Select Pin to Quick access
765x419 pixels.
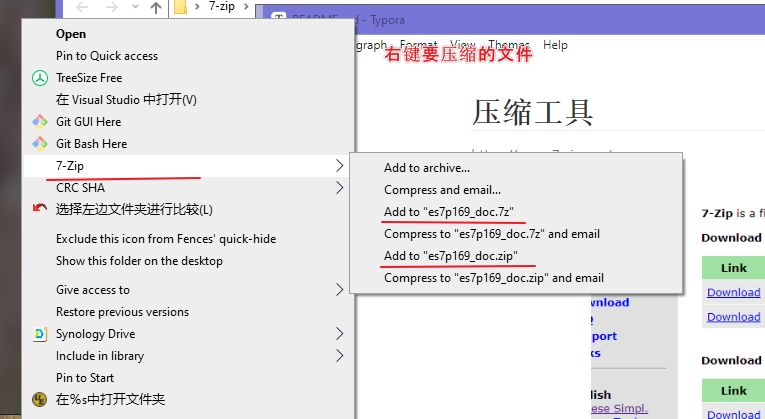click(x=189, y=56)
